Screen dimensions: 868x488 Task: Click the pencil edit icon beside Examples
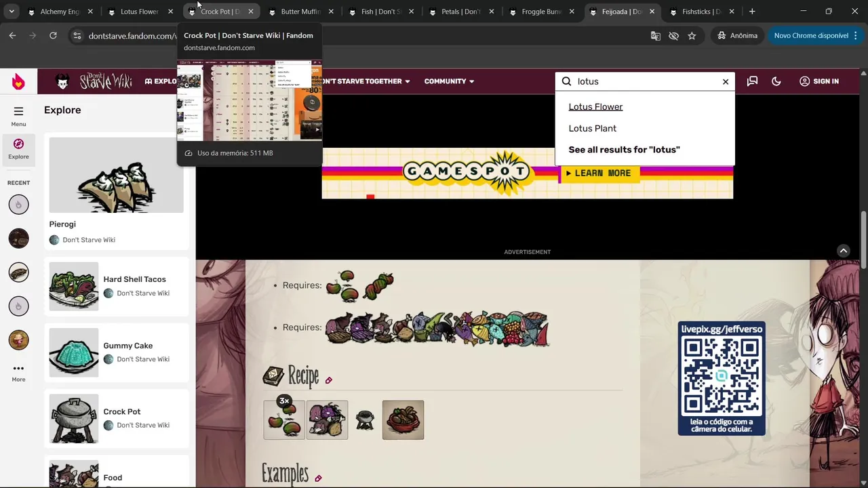(x=318, y=479)
